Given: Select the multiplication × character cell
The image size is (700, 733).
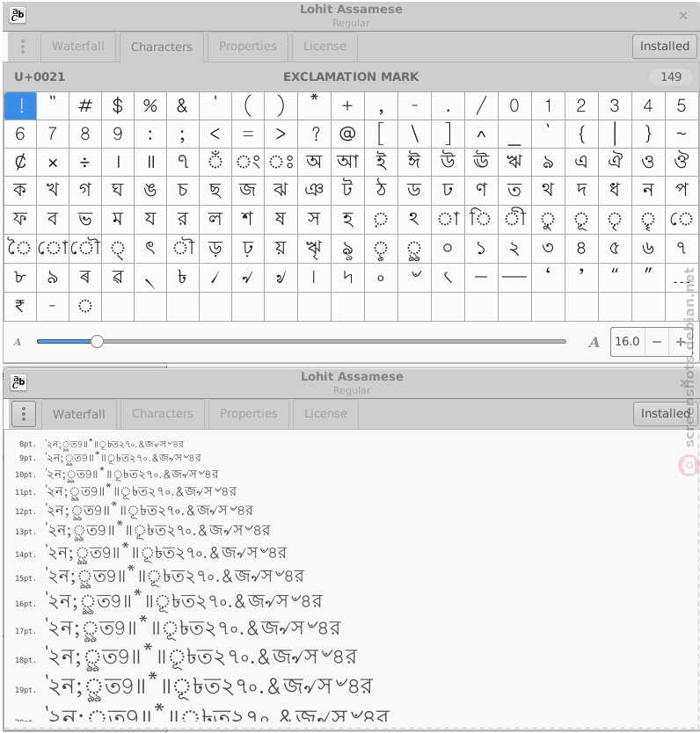Looking at the screenshot, I should [53, 163].
